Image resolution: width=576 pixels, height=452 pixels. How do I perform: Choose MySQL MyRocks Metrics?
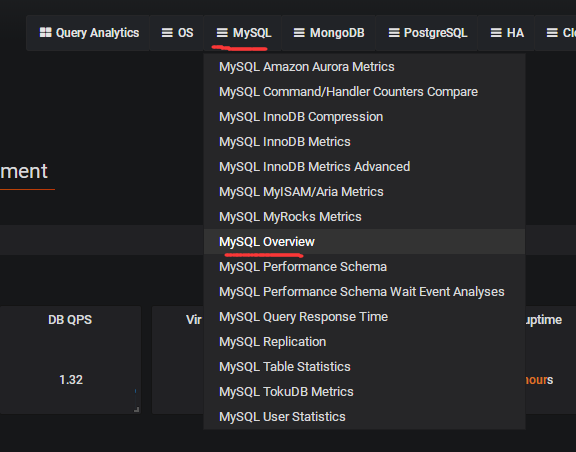[364, 217]
